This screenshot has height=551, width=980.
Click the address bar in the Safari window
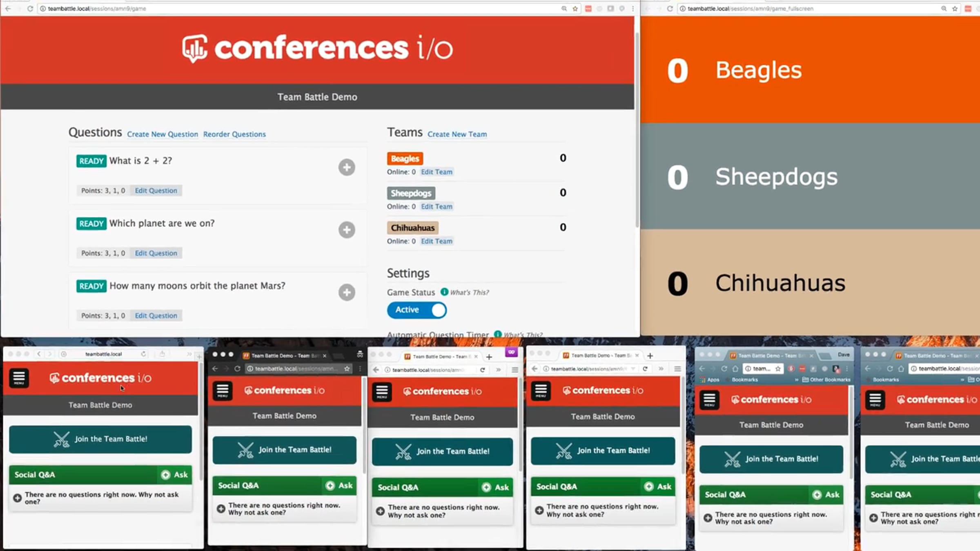[x=104, y=354]
